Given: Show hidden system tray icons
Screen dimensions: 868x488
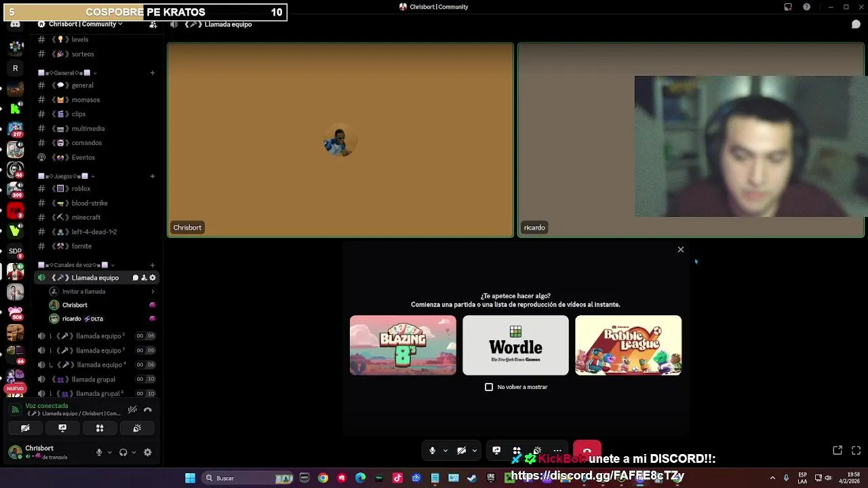Looking at the screenshot, I should [772, 478].
